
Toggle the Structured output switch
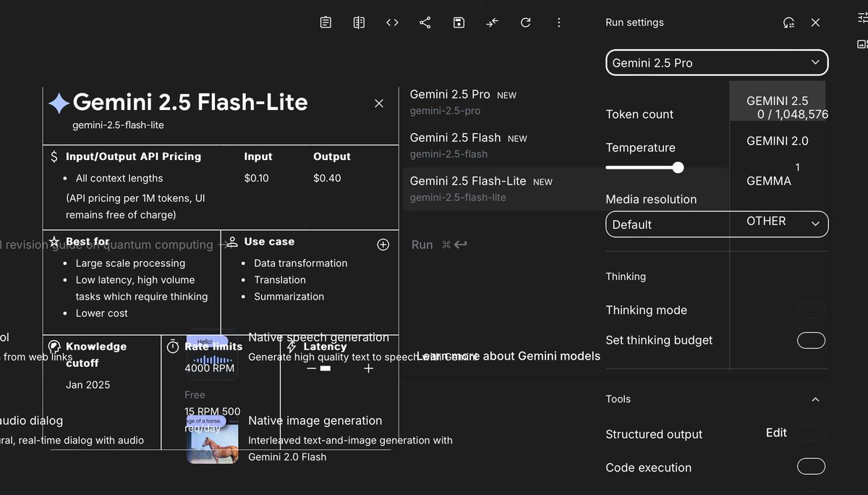pyautogui.click(x=811, y=433)
